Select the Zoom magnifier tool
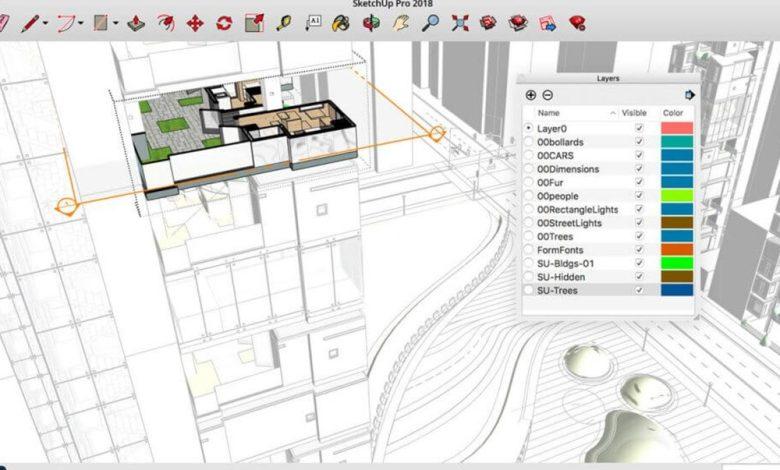The height and width of the screenshot is (470, 780). [x=430, y=23]
